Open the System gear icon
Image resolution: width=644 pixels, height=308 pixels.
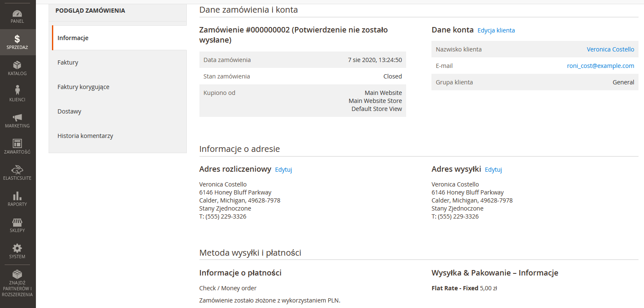(17, 249)
